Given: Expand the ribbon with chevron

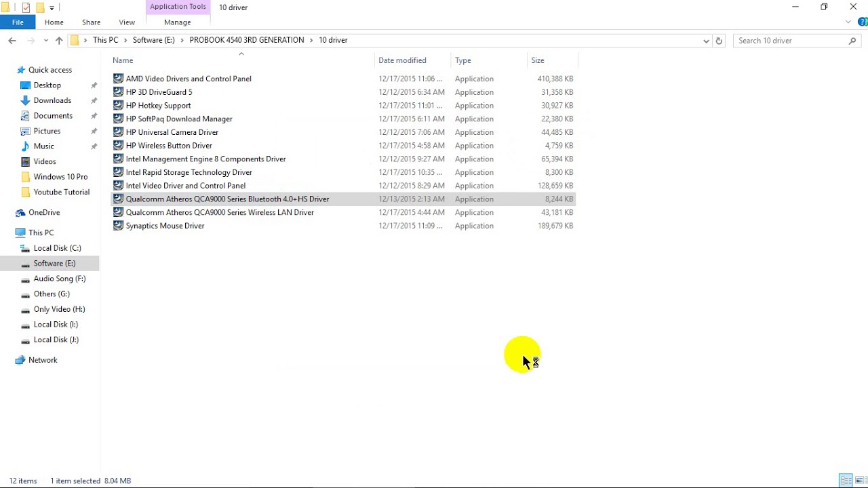Looking at the screenshot, I should tap(848, 22).
